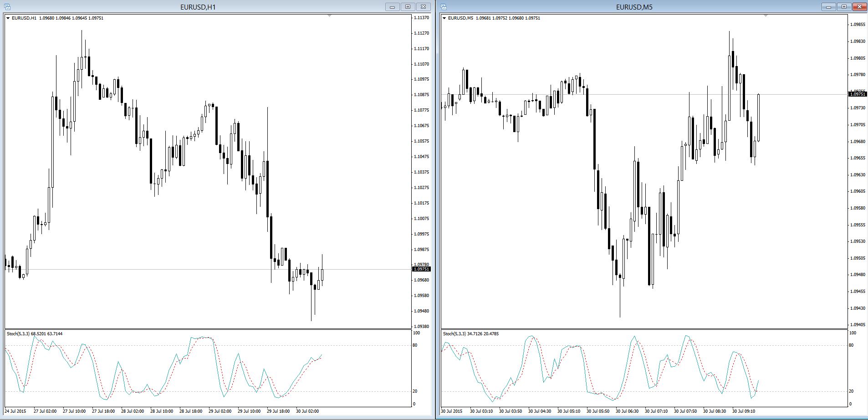Click the 30 Jul 03:50 time label
Viewport: 868px width, 420px height.
(511, 411)
